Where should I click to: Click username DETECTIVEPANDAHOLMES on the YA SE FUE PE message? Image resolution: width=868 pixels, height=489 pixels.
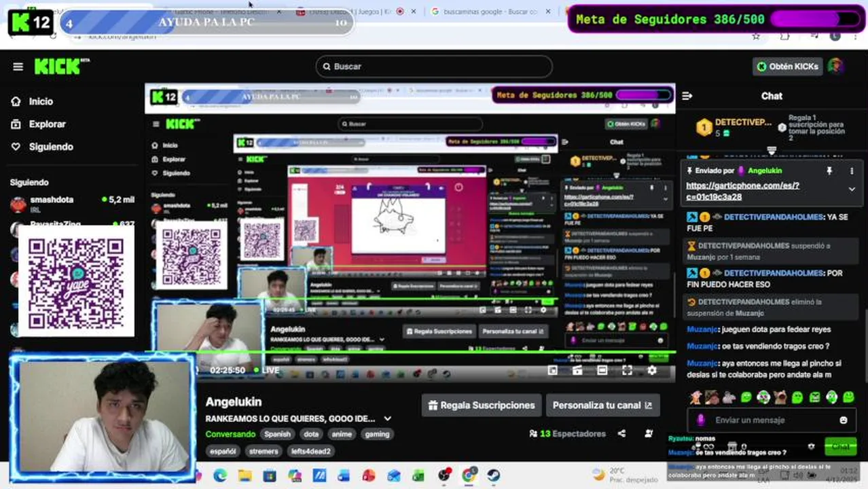773,217
